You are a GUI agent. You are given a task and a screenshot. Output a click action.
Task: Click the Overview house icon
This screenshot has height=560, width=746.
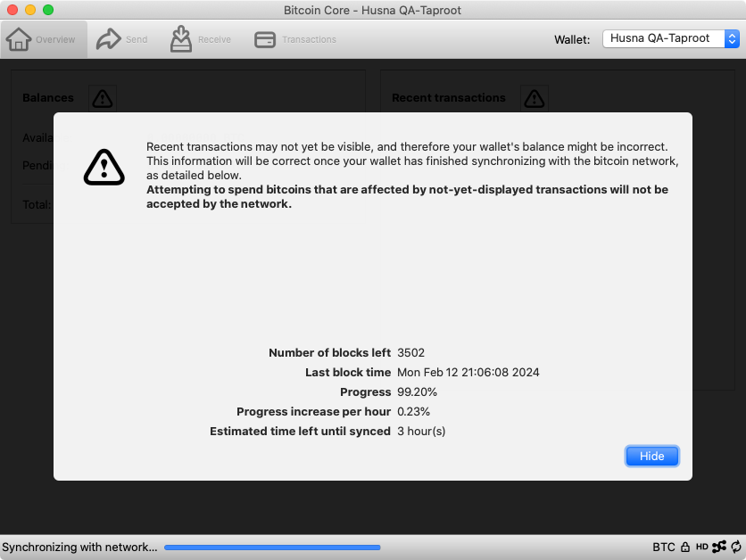(19, 39)
